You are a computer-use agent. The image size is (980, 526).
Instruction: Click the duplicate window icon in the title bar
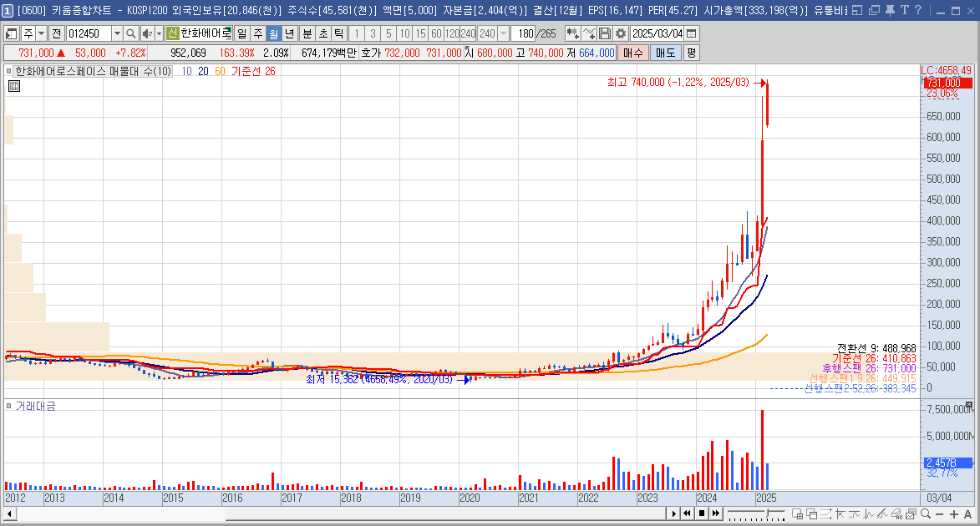tap(875, 10)
